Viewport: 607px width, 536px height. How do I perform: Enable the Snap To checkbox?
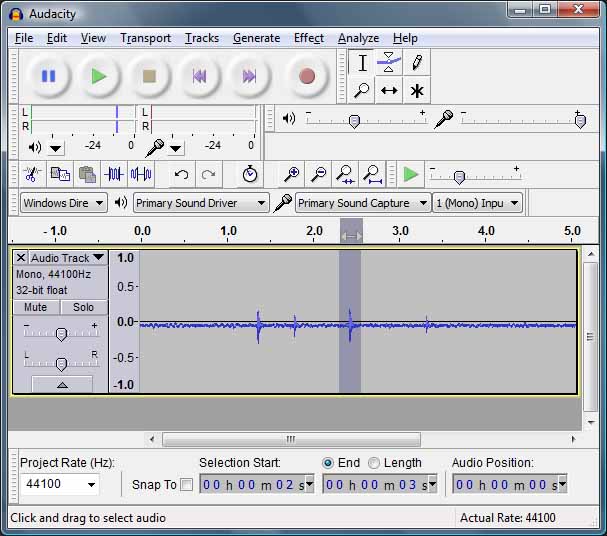coord(186,485)
